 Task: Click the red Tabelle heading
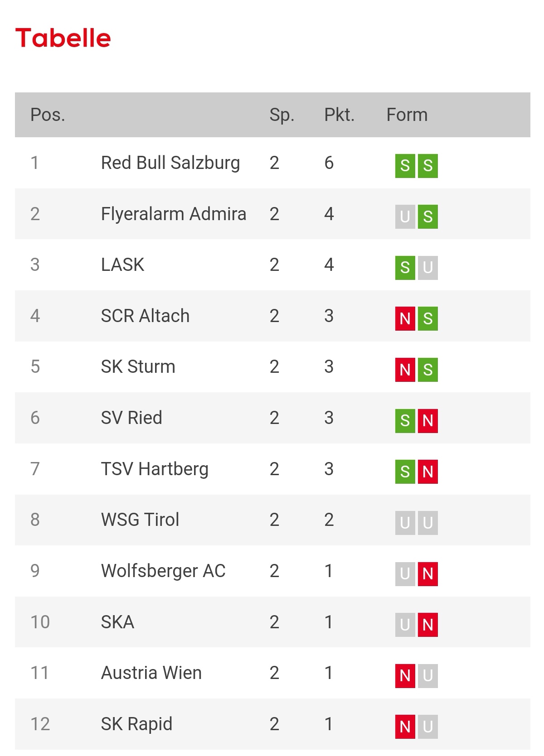pos(63,38)
